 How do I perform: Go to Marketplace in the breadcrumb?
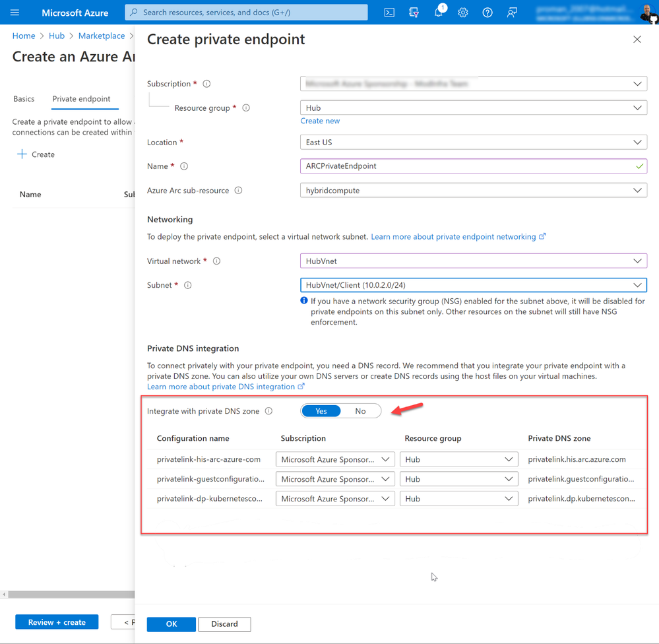[102, 36]
